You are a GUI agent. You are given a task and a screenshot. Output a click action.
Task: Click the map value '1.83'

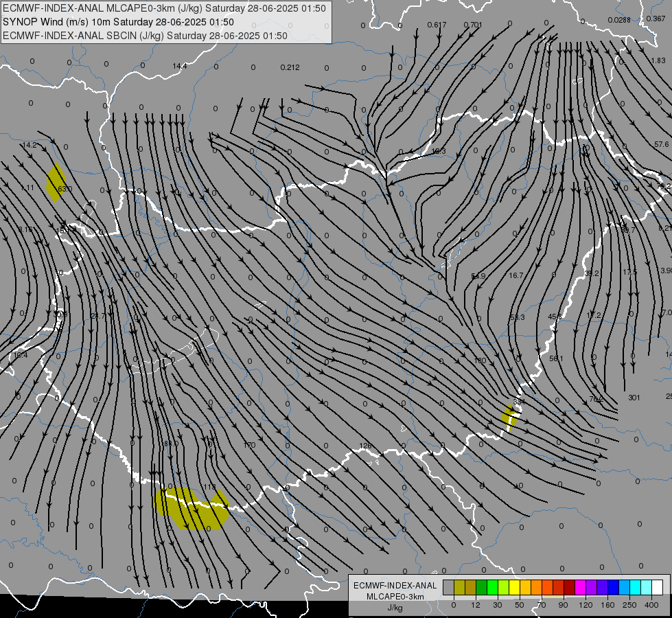(658, 60)
